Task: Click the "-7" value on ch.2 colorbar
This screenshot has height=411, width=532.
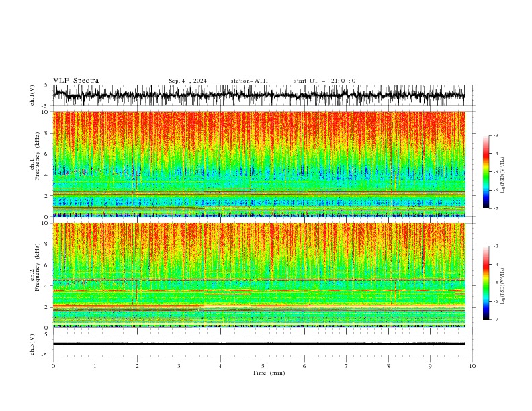Action: click(496, 320)
